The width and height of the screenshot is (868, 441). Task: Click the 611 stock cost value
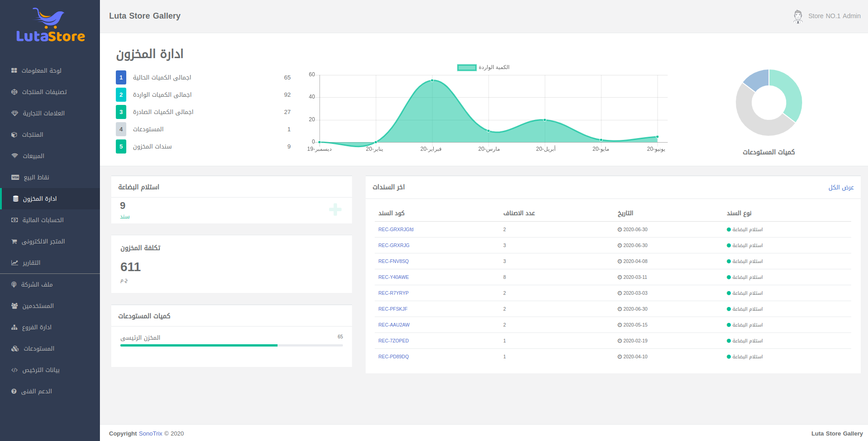coord(130,267)
